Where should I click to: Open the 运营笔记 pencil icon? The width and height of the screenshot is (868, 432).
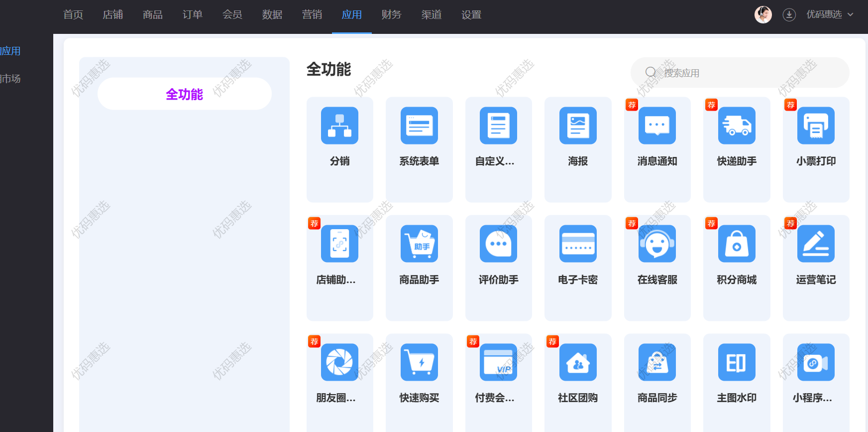click(x=816, y=244)
